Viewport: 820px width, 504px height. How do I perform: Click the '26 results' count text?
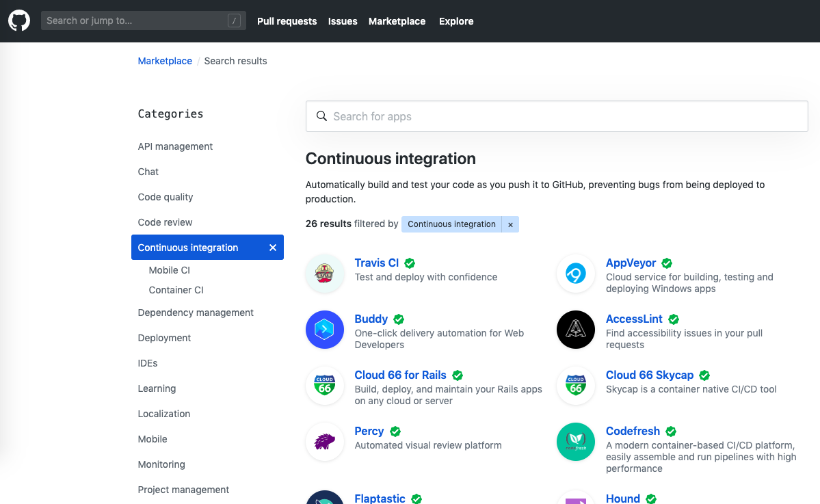328,224
